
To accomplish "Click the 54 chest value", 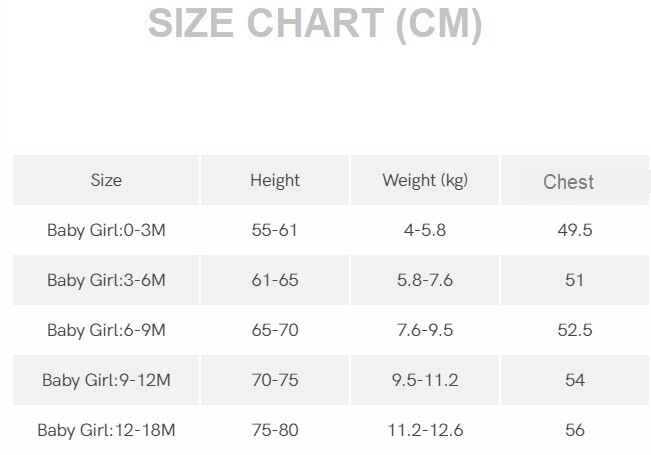I will pos(575,380).
